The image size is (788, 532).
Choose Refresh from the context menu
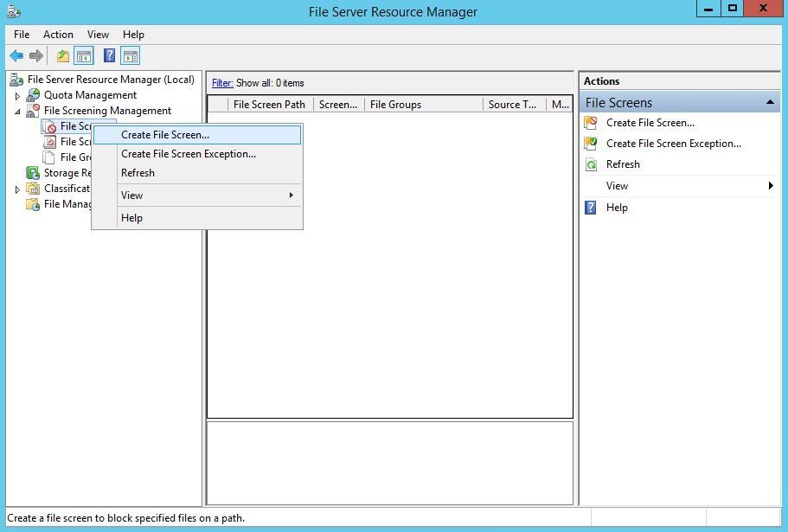[197, 173]
